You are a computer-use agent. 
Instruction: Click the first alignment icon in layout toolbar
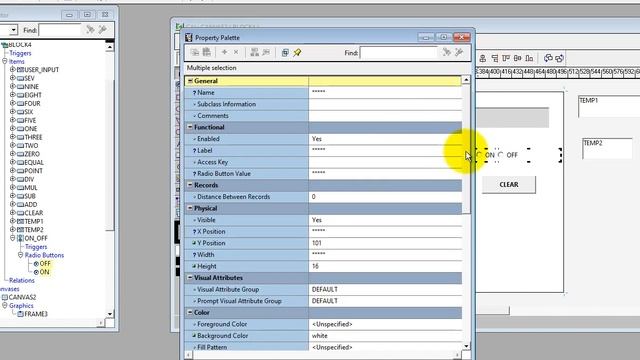[x=482, y=58]
